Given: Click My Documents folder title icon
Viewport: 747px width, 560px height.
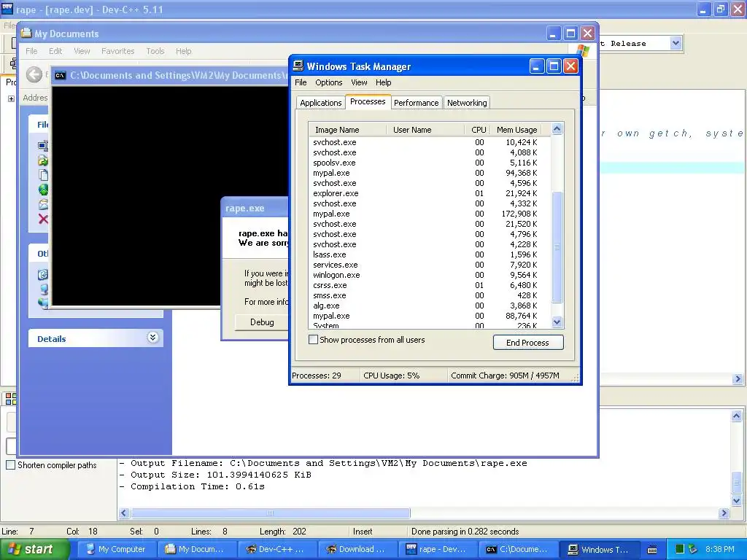Looking at the screenshot, I should tap(26, 34).
